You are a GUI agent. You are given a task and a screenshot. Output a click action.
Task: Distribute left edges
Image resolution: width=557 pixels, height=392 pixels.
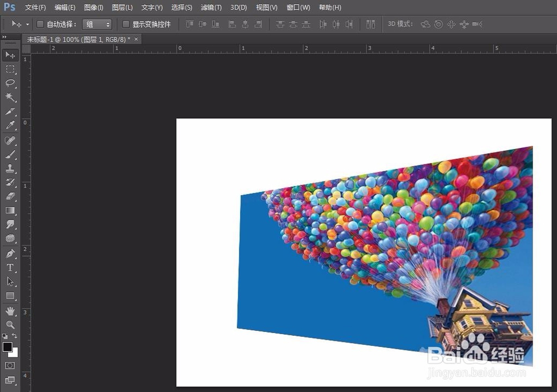(x=323, y=24)
